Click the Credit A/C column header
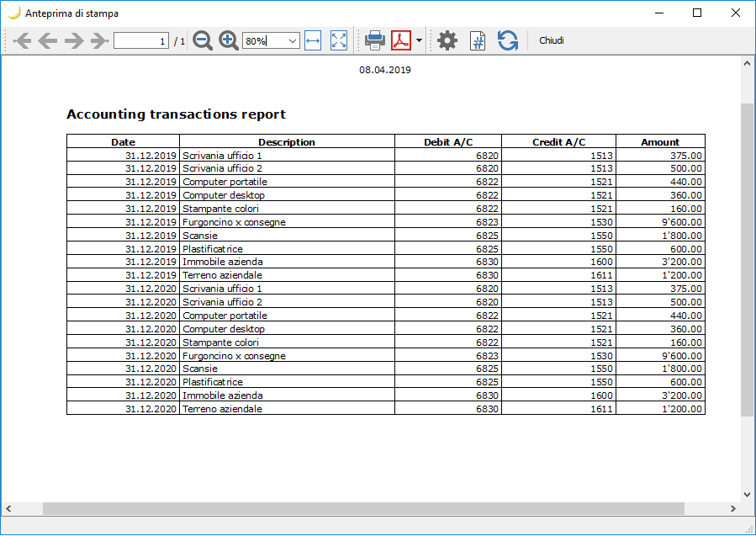The height and width of the screenshot is (536, 756). pyautogui.click(x=558, y=142)
